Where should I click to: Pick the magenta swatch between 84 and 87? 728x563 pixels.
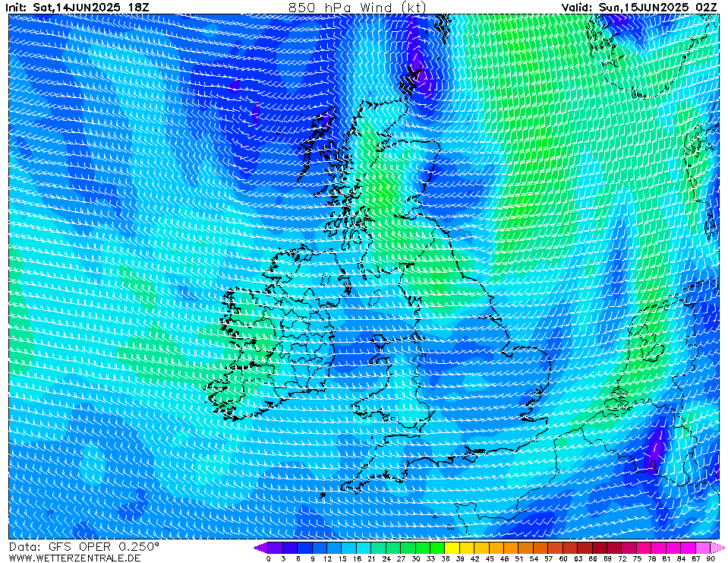[689, 548]
